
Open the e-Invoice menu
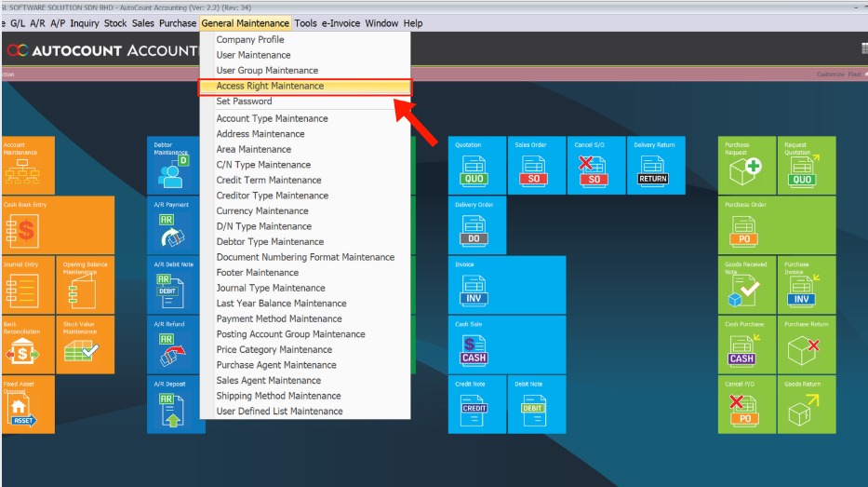[341, 23]
